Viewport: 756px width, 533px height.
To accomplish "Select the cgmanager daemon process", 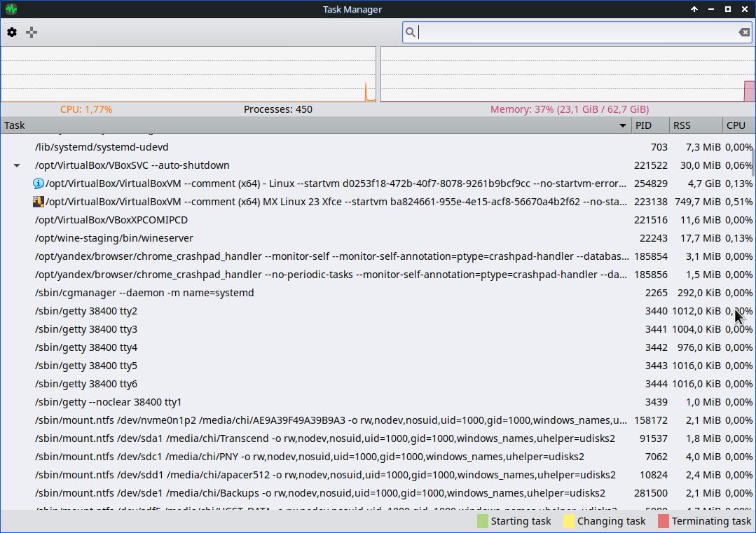I will tap(376, 293).
